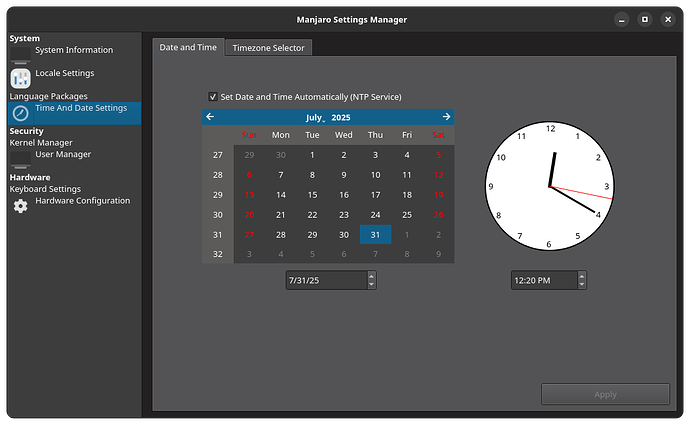The image size is (690, 424).
Task: Decrease the time with the down stepper
Action: [x=582, y=285]
